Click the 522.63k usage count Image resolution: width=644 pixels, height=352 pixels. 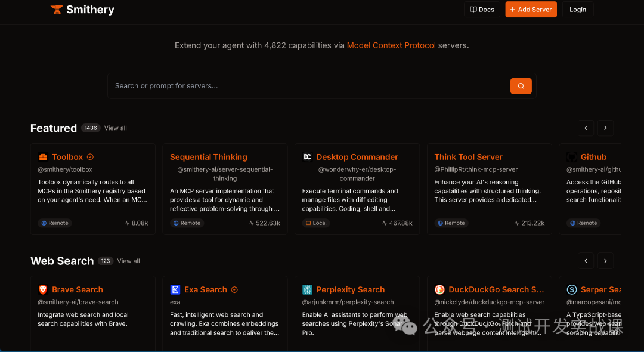coord(264,223)
